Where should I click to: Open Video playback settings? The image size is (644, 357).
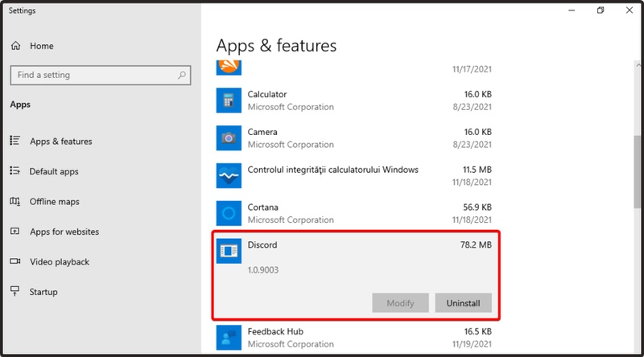click(x=59, y=262)
